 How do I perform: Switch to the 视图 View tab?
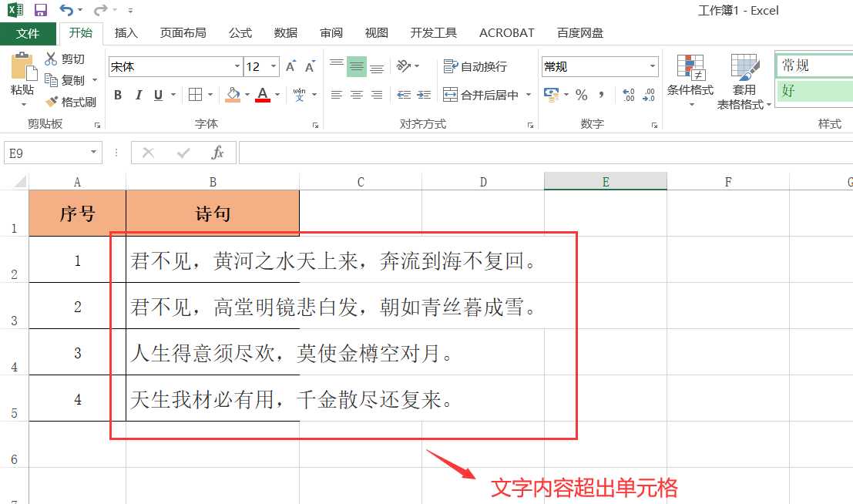pyautogui.click(x=377, y=33)
